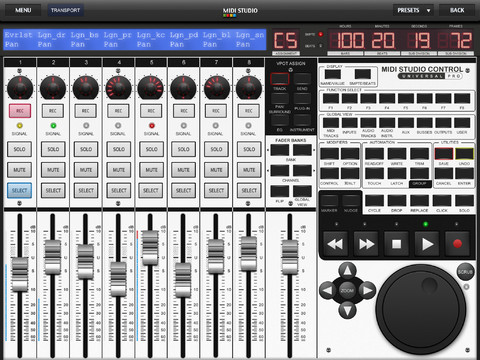Click the Zoom right arrow

(x=367, y=290)
